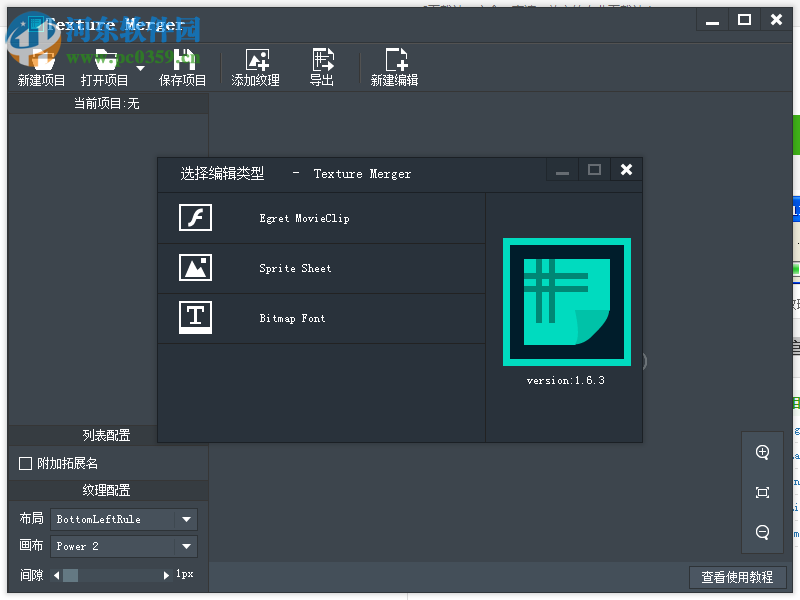Enable the 附加拓展名 checkbox
The width and height of the screenshot is (800, 600).
pyautogui.click(x=25, y=461)
